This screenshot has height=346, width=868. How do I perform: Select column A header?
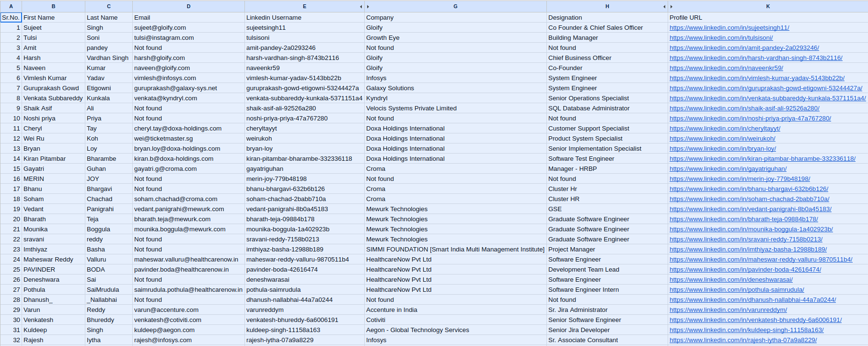click(11, 6)
